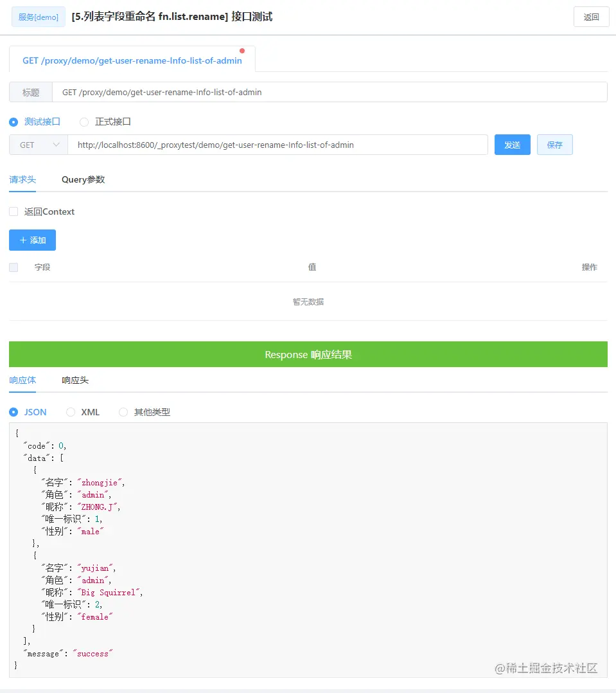Select the 其他类型 radio button
Screen dimensions: 616x693
[x=123, y=412]
